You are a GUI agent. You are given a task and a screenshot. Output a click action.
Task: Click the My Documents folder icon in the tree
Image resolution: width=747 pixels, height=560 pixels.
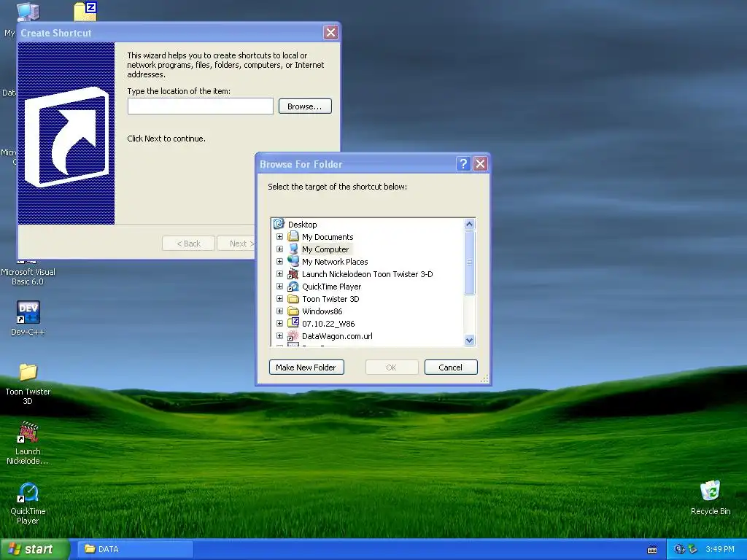pos(293,237)
